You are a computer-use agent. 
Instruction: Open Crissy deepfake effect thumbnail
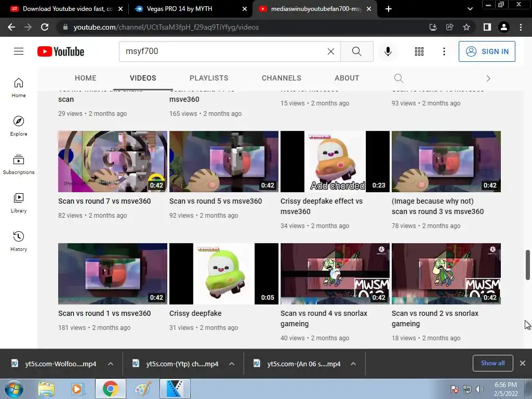point(335,162)
